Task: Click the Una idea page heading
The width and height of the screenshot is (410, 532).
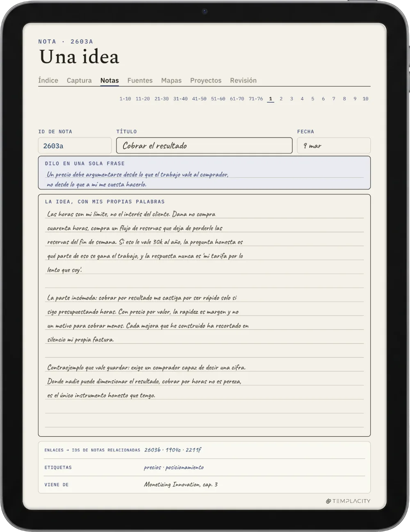Action: pyautogui.click(x=79, y=57)
